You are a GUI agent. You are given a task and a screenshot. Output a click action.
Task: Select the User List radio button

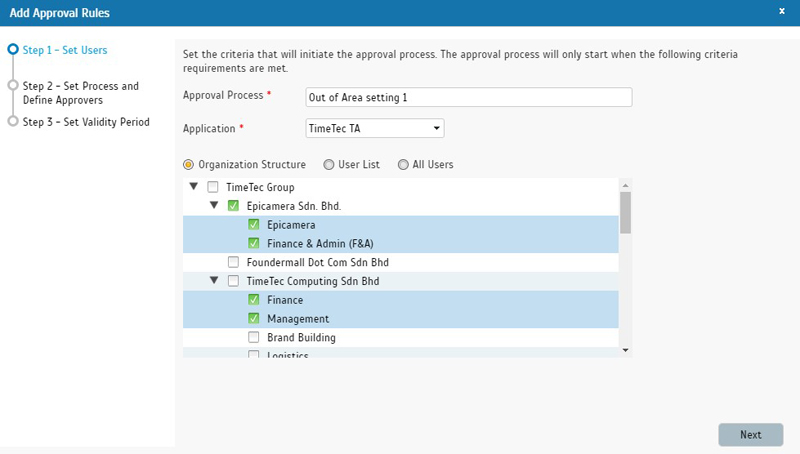point(329,164)
